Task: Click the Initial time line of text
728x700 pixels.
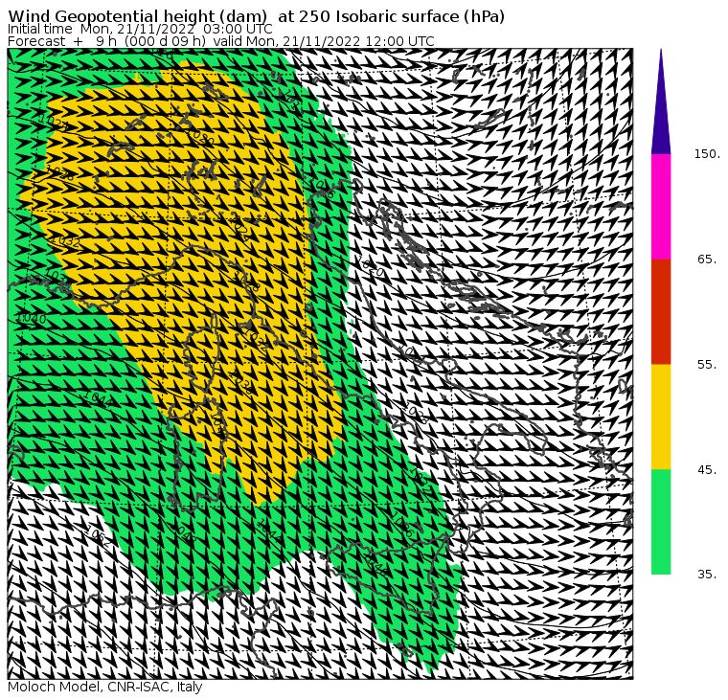Action: 140,30
